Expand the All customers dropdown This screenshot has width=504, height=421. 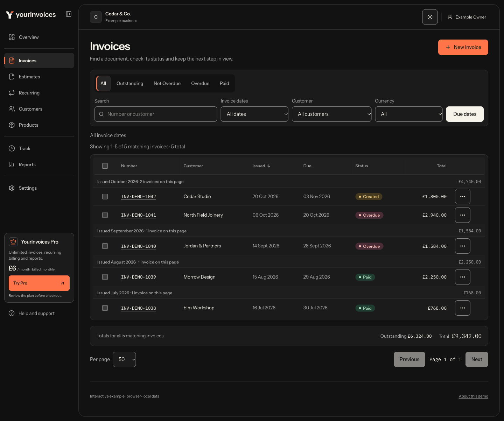coord(331,114)
